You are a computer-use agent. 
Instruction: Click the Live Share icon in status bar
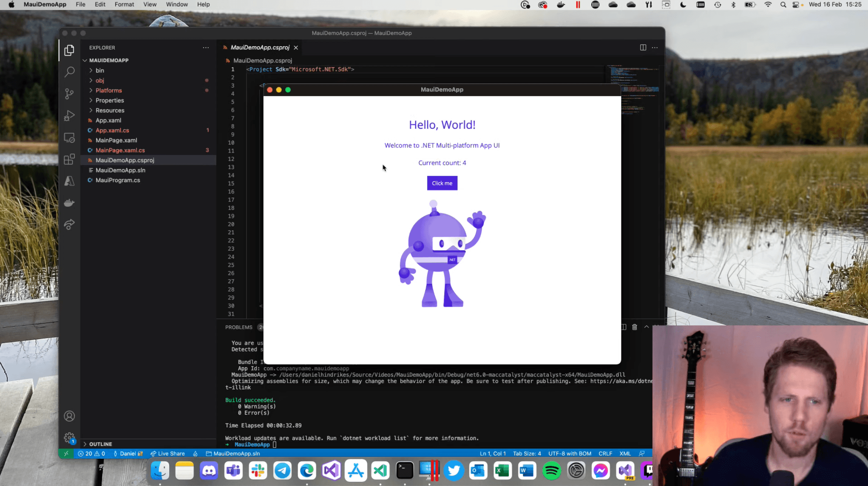coord(167,453)
